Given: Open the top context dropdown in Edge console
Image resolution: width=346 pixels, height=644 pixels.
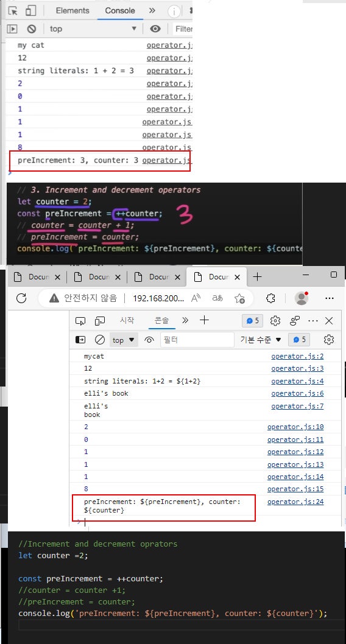Looking at the screenshot, I should tap(123, 340).
